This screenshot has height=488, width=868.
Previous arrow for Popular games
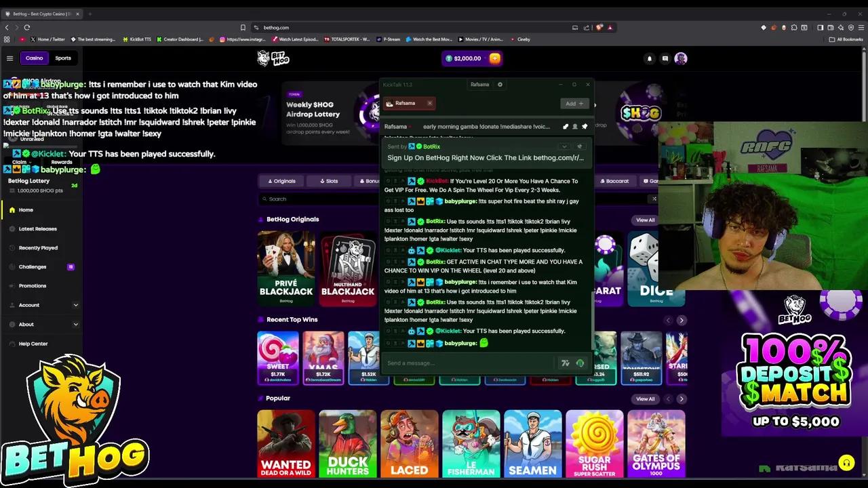click(668, 399)
